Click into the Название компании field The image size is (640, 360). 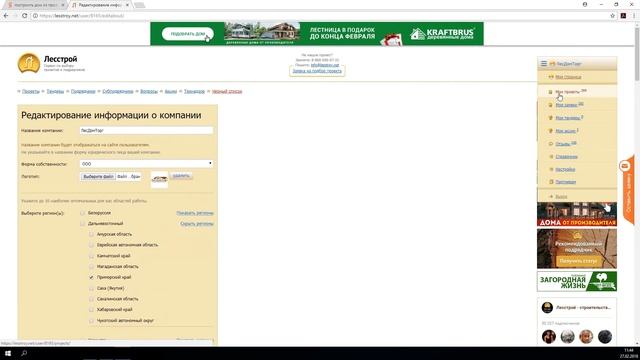[x=146, y=131]
